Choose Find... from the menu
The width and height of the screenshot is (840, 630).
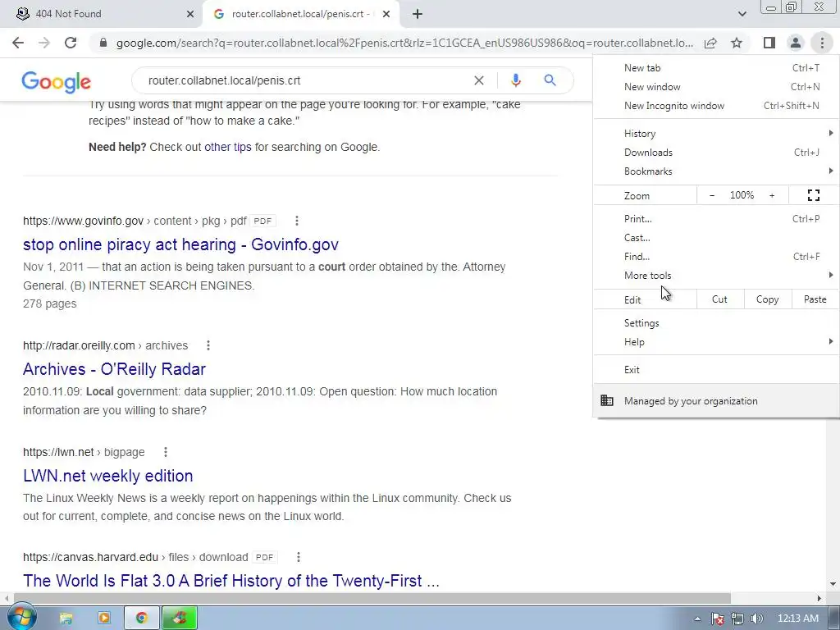click(716, 257)
